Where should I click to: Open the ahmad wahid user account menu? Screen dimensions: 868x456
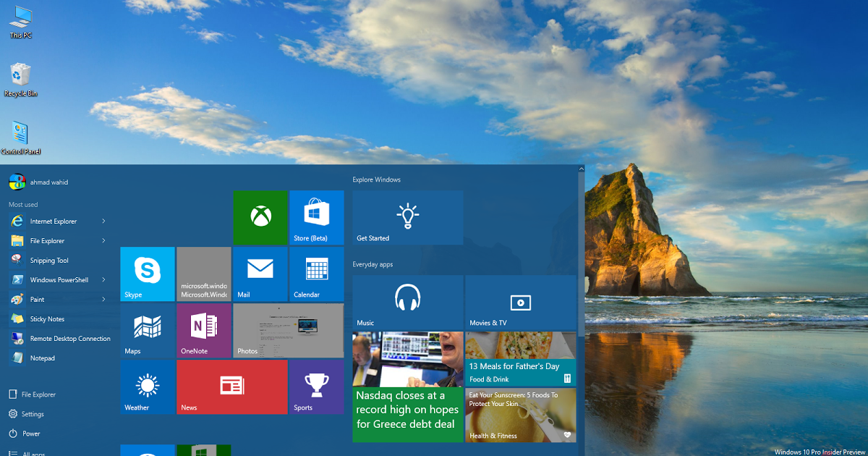pos(39,182)
